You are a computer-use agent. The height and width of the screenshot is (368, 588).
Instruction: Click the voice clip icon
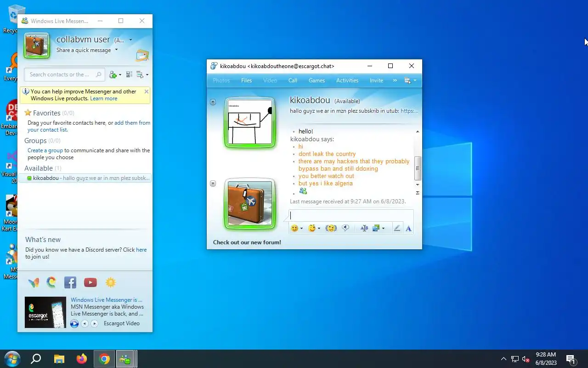(x=345, y=228)
